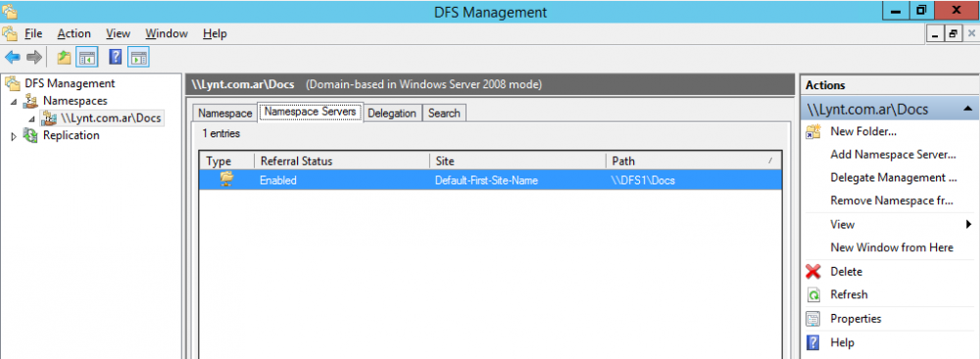Image resolution: width=980 pixels, height=359 pixels.
Task: Switch to the Search tab
Action: [x=444, y=113]
